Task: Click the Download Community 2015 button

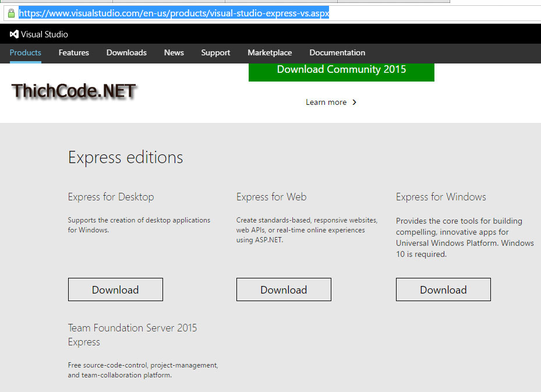Action: [341, 72]
